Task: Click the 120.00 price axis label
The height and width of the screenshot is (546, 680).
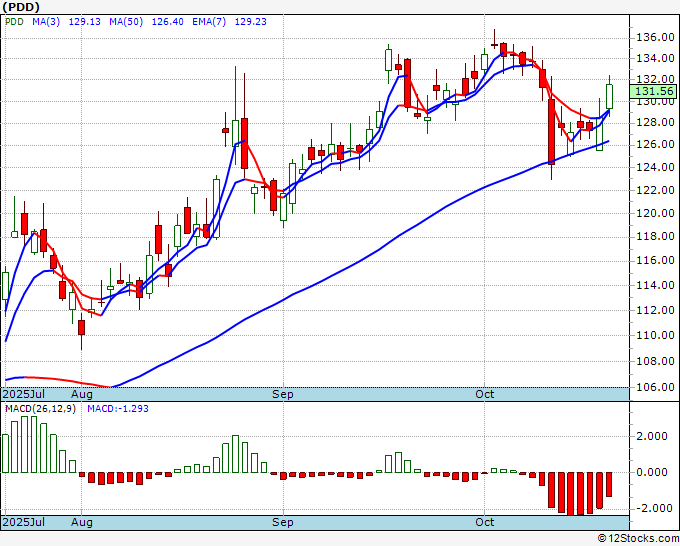Action: 655,213
